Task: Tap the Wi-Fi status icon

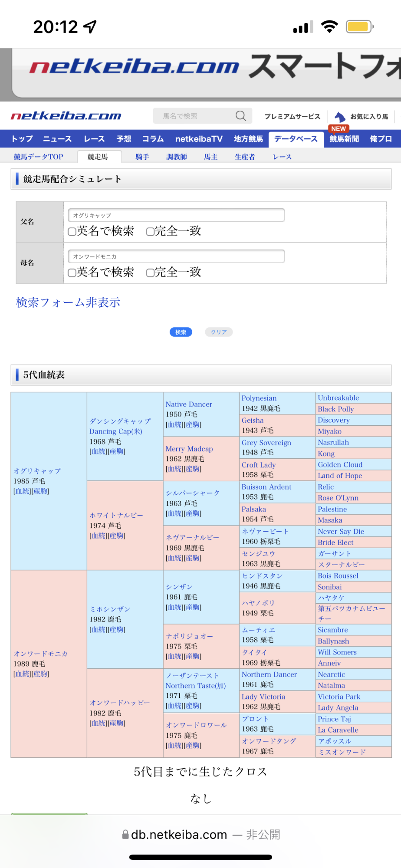Action: click(330, 27)
